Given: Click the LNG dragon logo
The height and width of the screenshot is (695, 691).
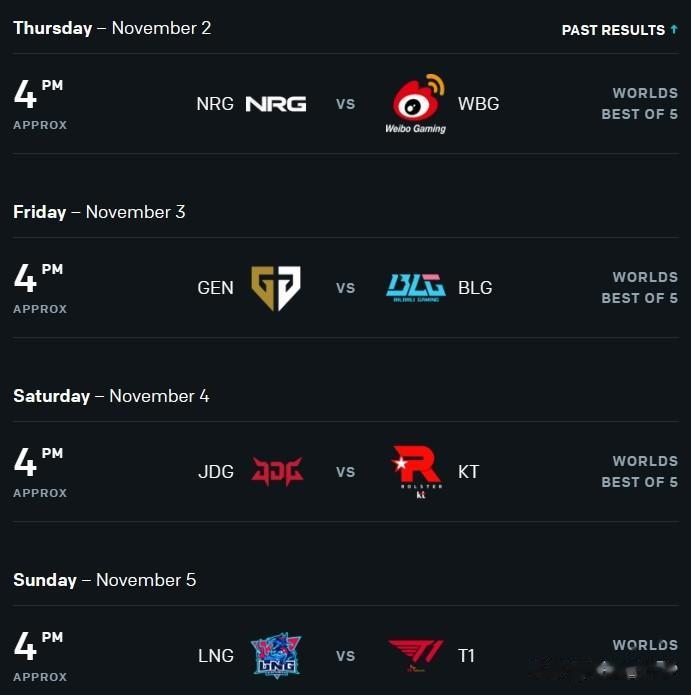Looking at the screenshot, I should (276, 656).
